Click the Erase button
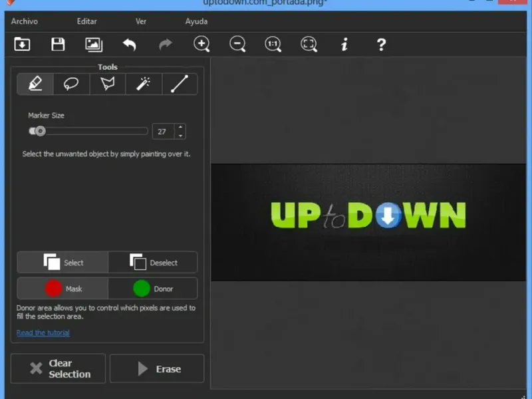This screenshot has height=399, width=532. [x=157, y=368]
